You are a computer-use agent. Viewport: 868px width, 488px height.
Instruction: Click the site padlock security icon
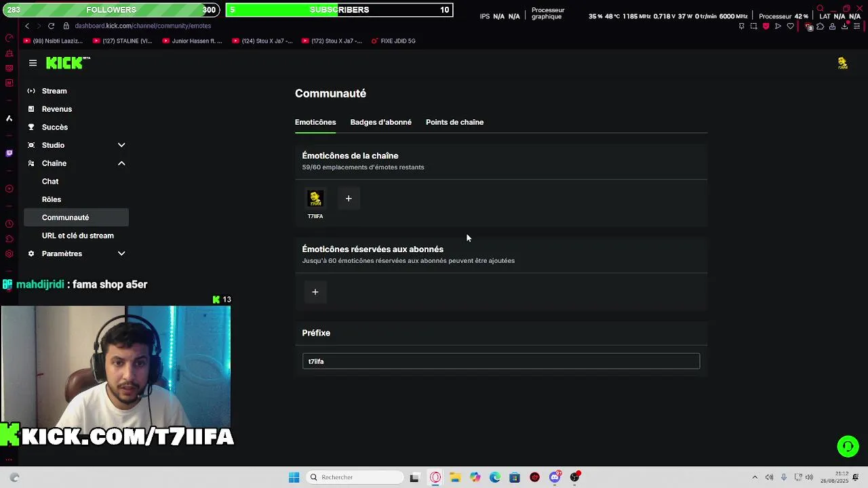(x=66, y=26)
